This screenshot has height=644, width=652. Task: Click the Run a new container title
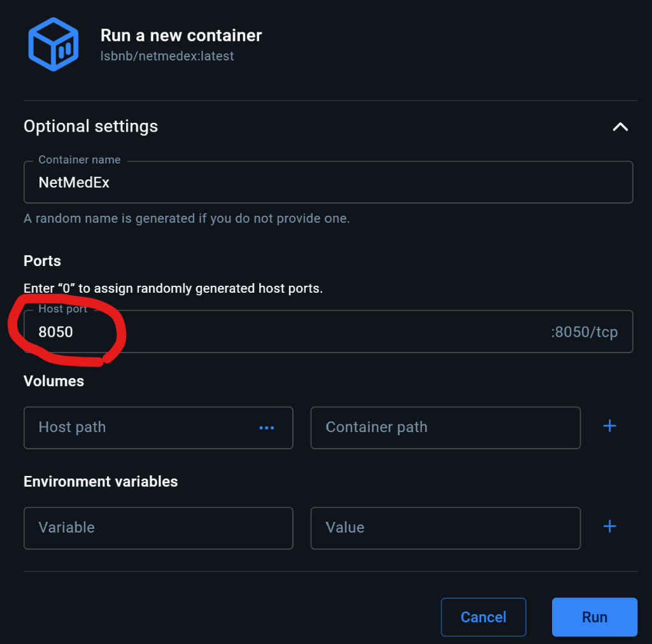181,36
